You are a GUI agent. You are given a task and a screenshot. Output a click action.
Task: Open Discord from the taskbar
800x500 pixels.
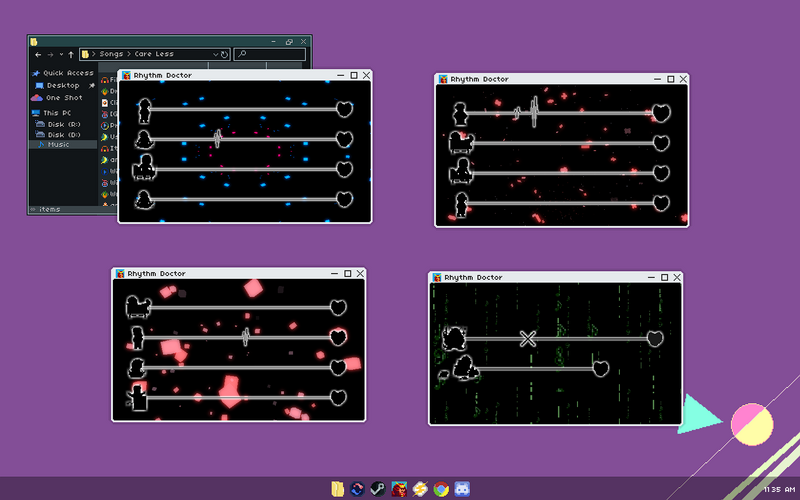(x=462, y=489)
